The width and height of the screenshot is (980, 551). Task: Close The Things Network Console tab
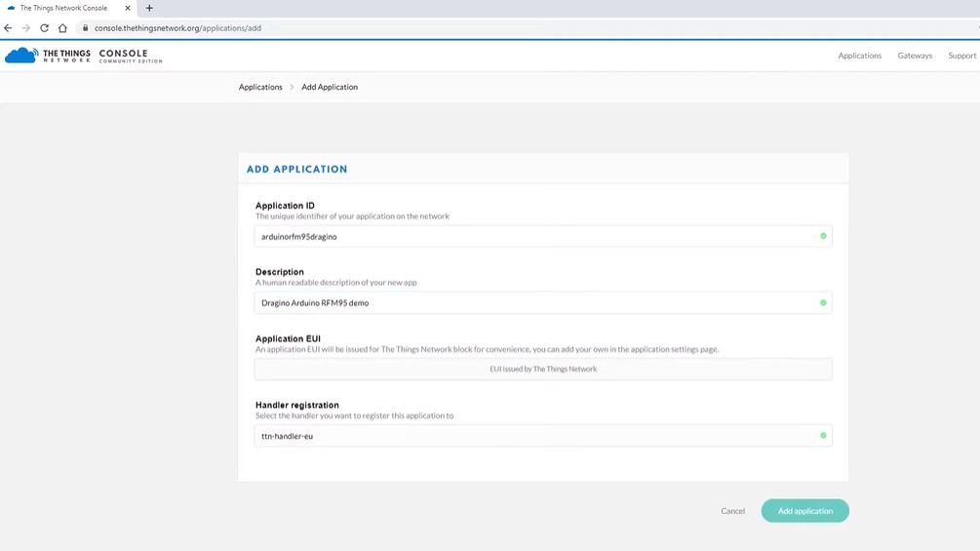point(128,8)
